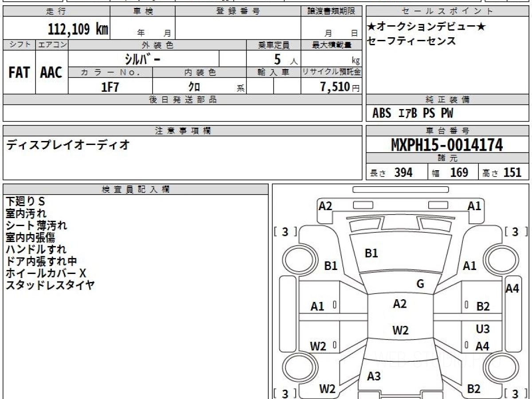Select the ホイールカバーX inspector note
The width and height of the screenshot is (532, 399).
pyautogui.click(x=46, y=274)
